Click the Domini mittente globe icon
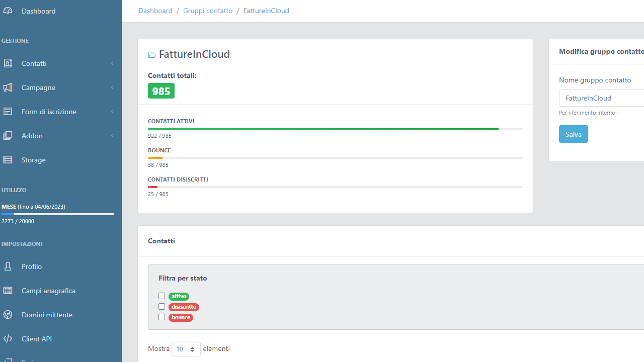 (8, 314)
